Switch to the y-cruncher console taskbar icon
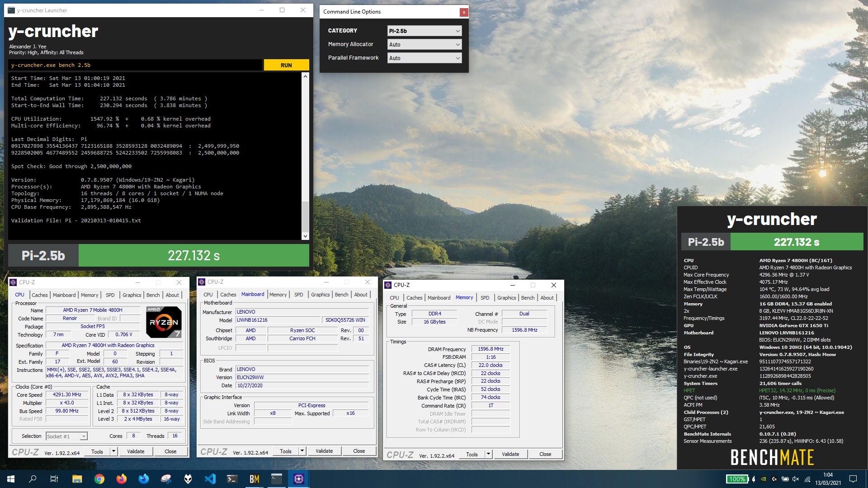 [277, 479]
